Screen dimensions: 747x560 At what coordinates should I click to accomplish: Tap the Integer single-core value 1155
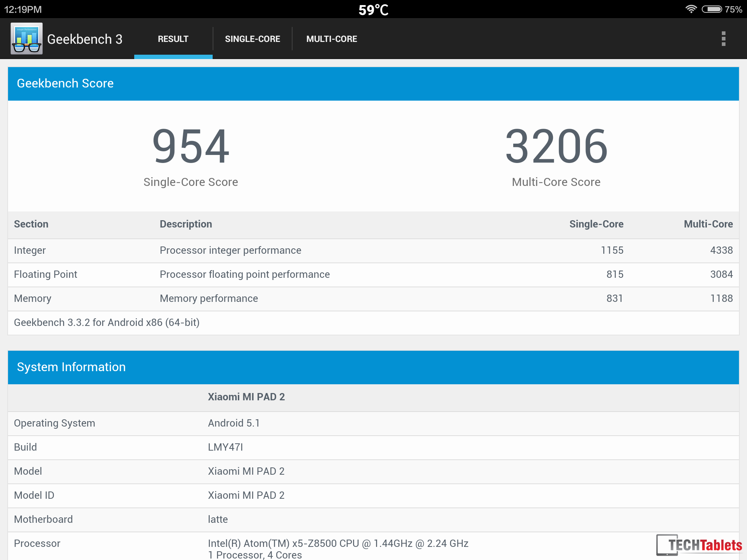point(612,250)
